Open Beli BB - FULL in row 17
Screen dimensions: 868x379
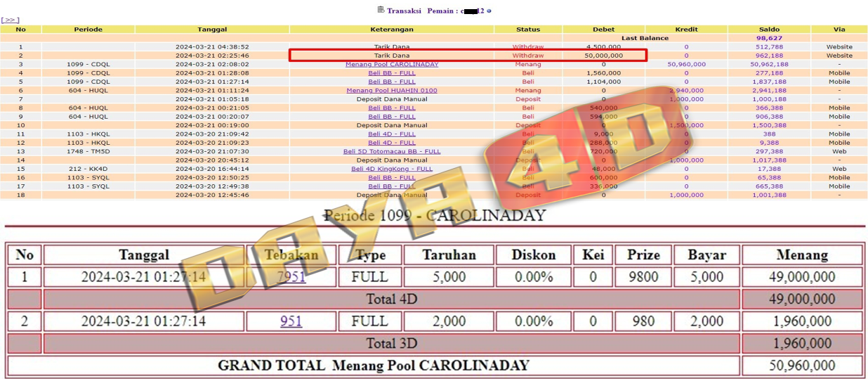click(391, 186)
